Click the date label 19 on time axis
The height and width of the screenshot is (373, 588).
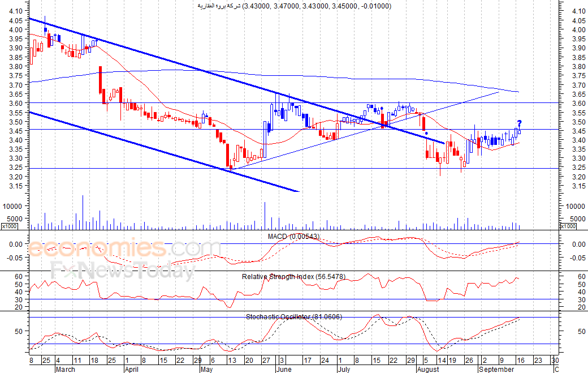tap(452, 360)
